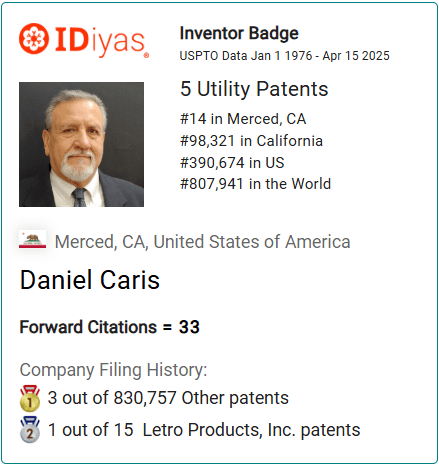The image size is (439, 465).
Task: Click the Company Filing History label
Action: coord(113,370)
